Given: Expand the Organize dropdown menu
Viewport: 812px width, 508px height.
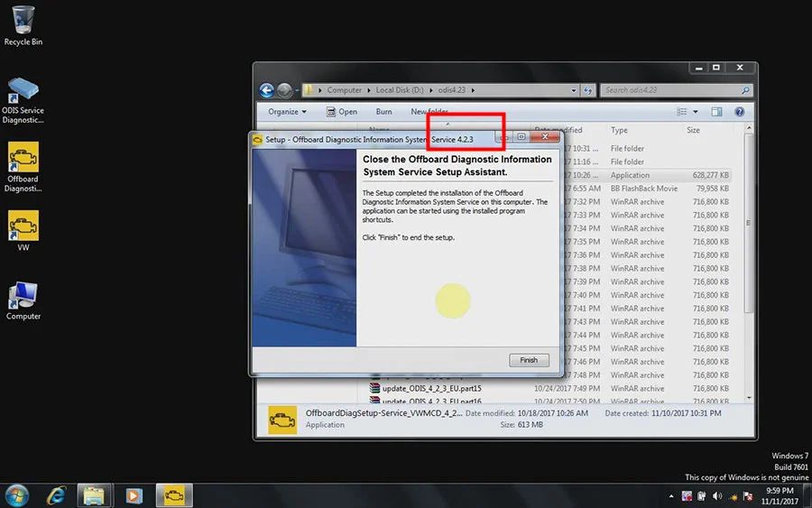Looking at the screenshot, I should point(287,112).
